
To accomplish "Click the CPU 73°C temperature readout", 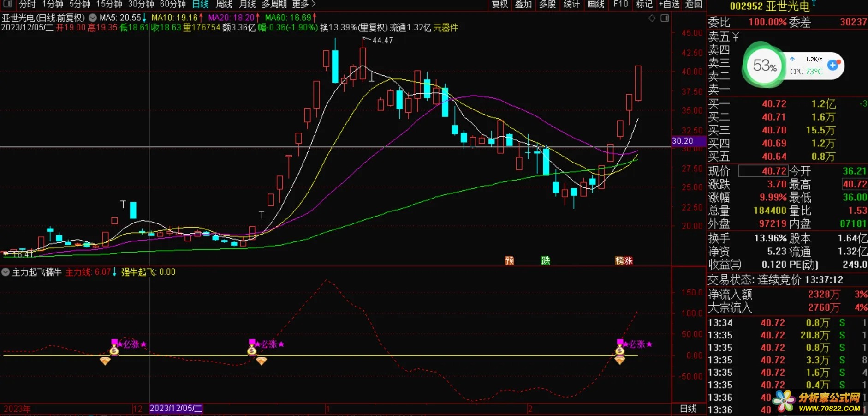I will tap(806, 72).
